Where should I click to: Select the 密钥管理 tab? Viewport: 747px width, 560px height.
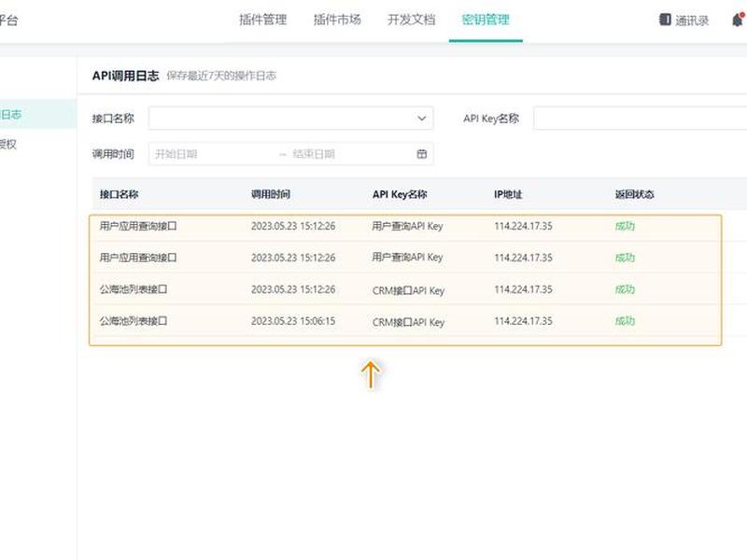(486, 20)
